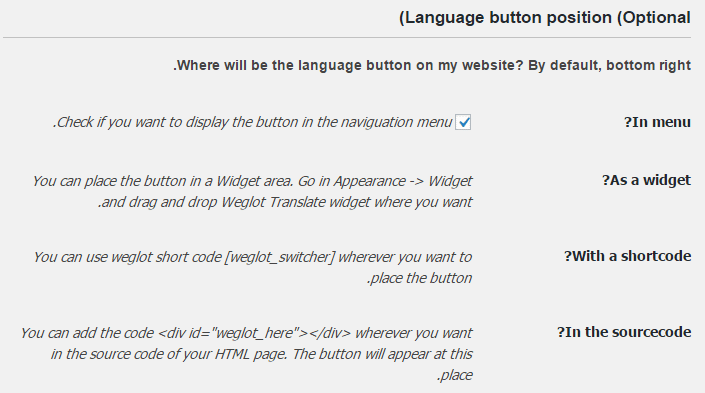This screenshot has width=705, height=393.
Task: Click the "With a shortcode?" setting label
Action: [627, 256]
